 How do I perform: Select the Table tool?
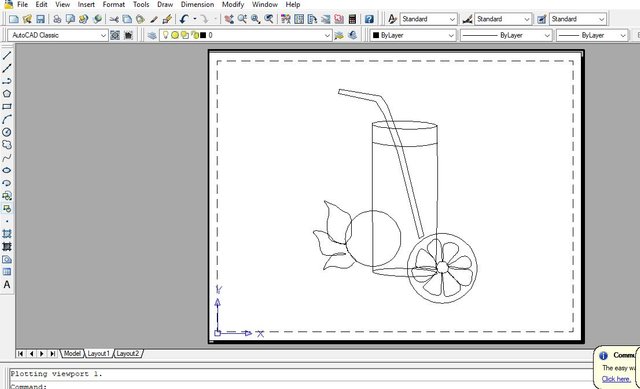coord(7,272)
